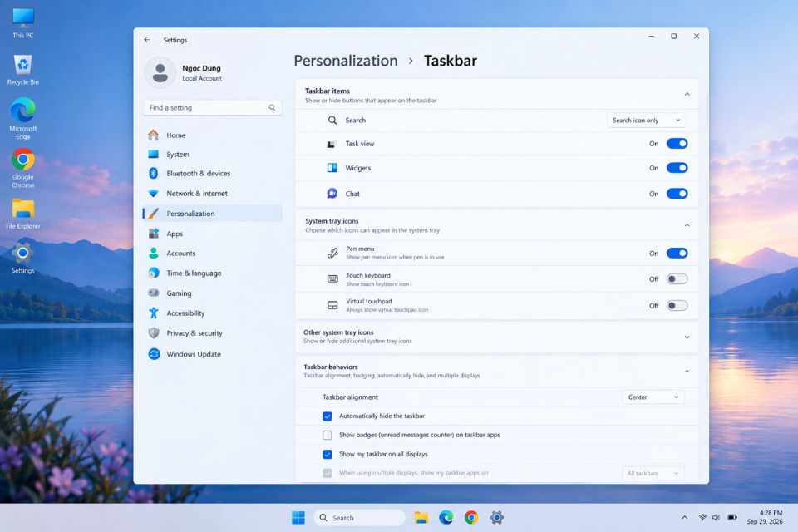Click the Ngọc Dung account name
798x532 pixels.
tap(201, 68)
